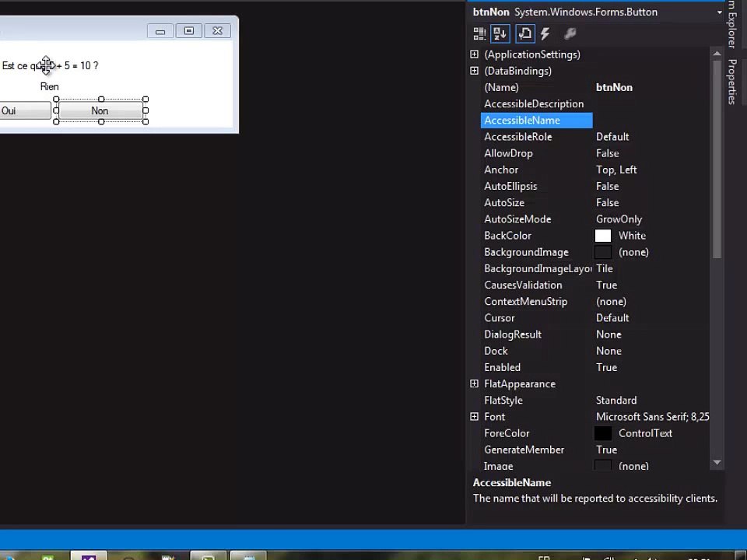Open Property Pages wrench icon
The height and width of the screenshot is (560, 747).
click(570, 33)
